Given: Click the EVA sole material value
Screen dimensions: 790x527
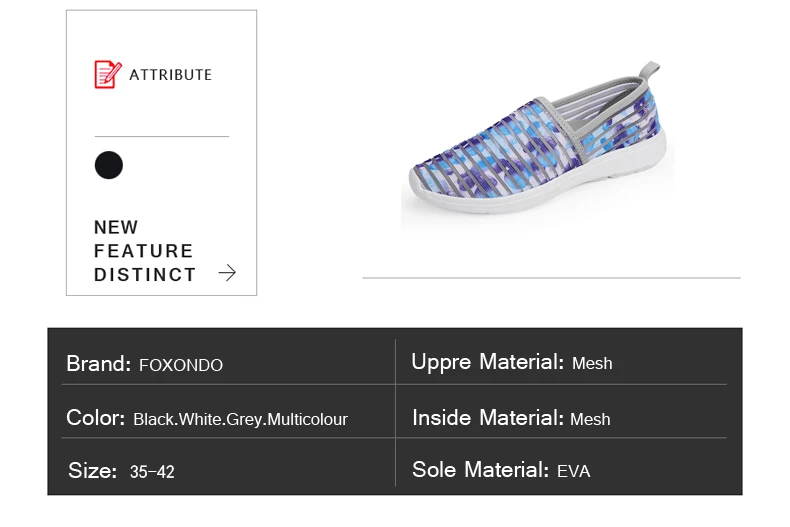Looking at the screenshot, I should click(573, 472).
